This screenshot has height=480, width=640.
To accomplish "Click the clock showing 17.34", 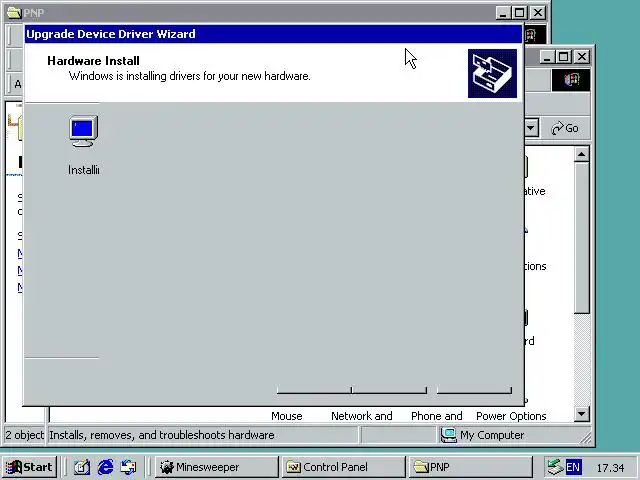I will click(610, 468).
